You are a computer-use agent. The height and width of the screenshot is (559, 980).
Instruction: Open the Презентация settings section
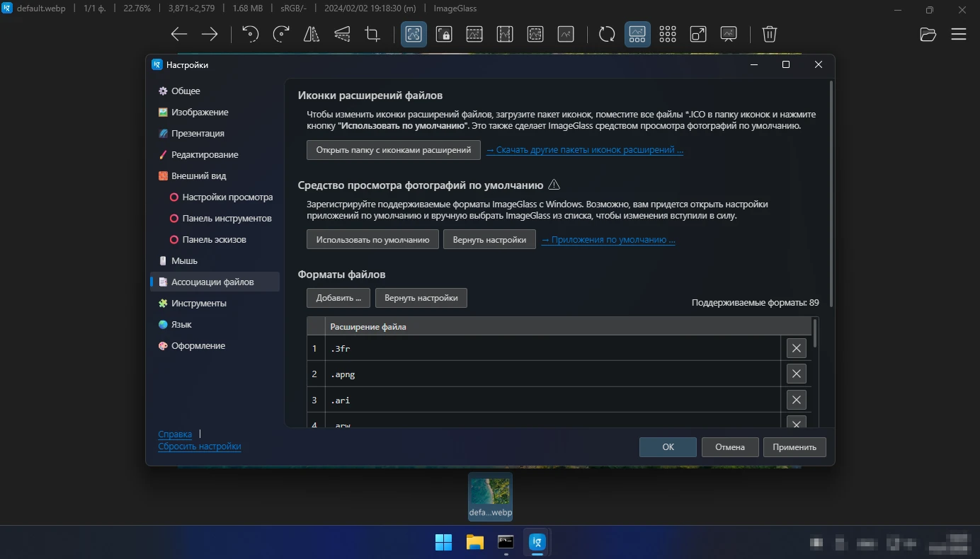pos(215,133)
